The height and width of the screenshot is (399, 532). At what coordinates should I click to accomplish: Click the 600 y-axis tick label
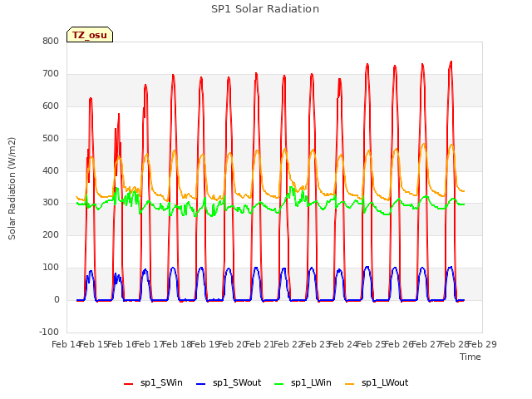click(51, 106)
